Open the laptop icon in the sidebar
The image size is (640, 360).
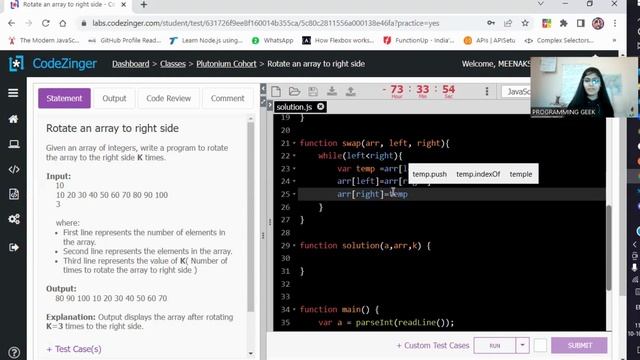click(13, 144)
